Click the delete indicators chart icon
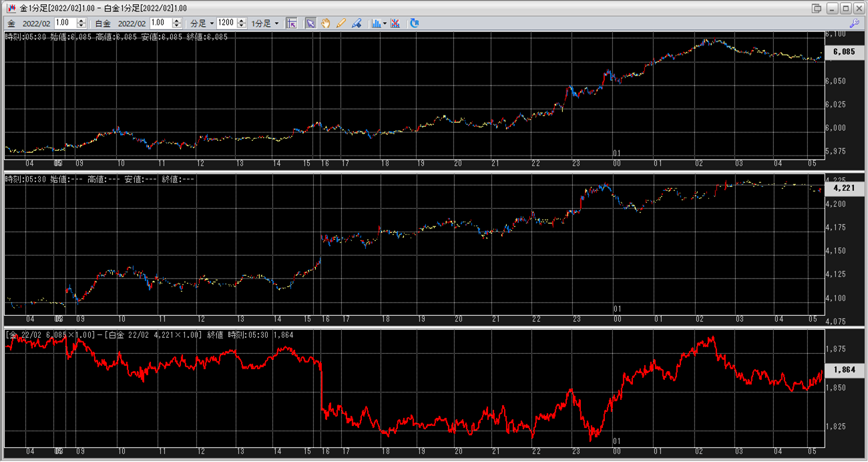This screenshot has width=868, height=462. (x=395, y=23)
